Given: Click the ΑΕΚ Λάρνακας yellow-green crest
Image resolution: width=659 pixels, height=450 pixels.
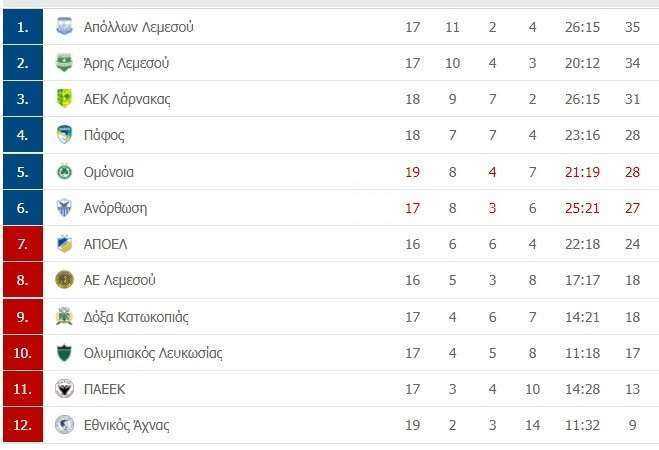Looking at the screenshot, I should click(x=64, y=99).
